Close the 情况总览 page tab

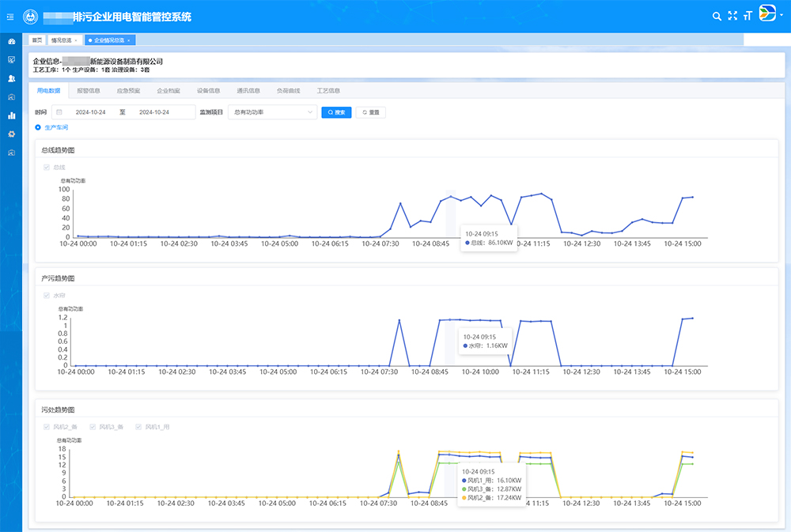[x=76, y=40]
